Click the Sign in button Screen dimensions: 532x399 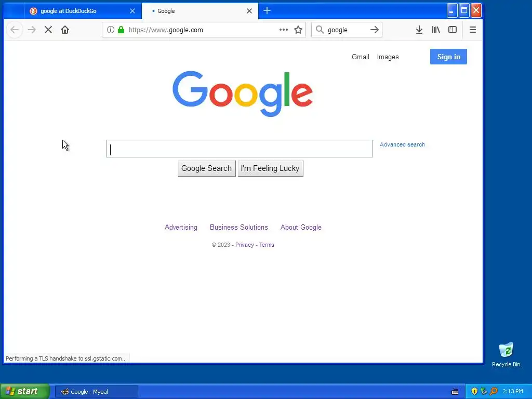coord(448,57)
